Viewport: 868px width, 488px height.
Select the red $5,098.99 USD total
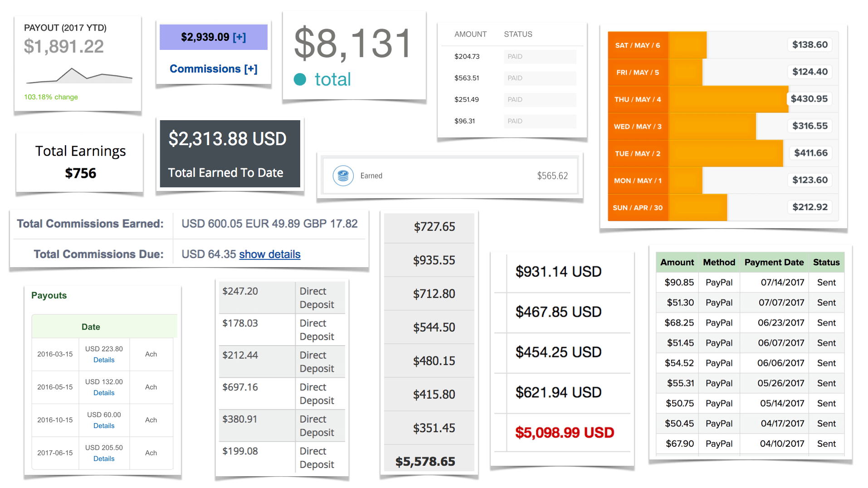[x=564, y=433]
